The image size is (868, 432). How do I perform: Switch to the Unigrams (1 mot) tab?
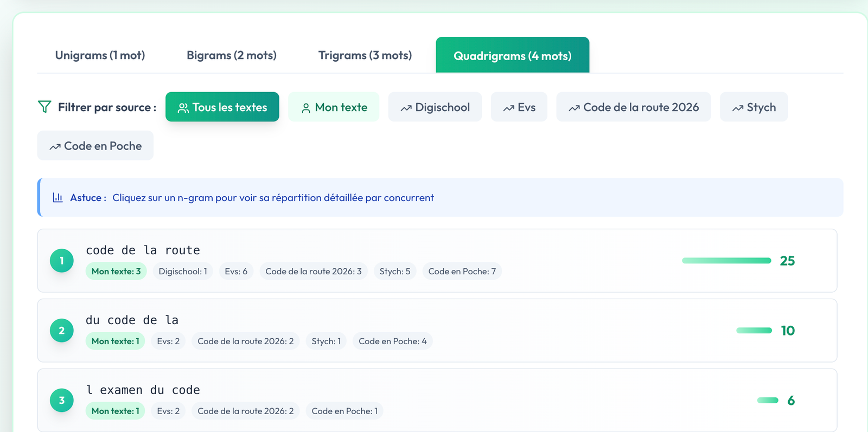tap(100, 55)
